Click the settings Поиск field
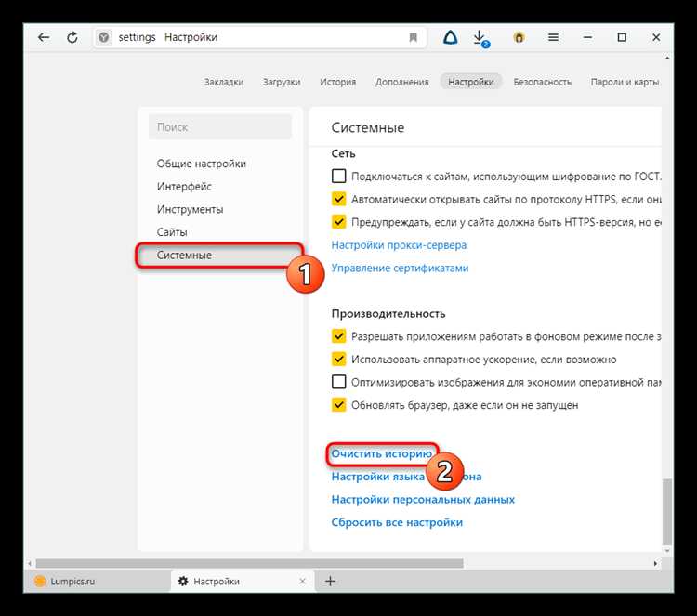Viewport: 697px width, 616px height. [x=220, y=127]
